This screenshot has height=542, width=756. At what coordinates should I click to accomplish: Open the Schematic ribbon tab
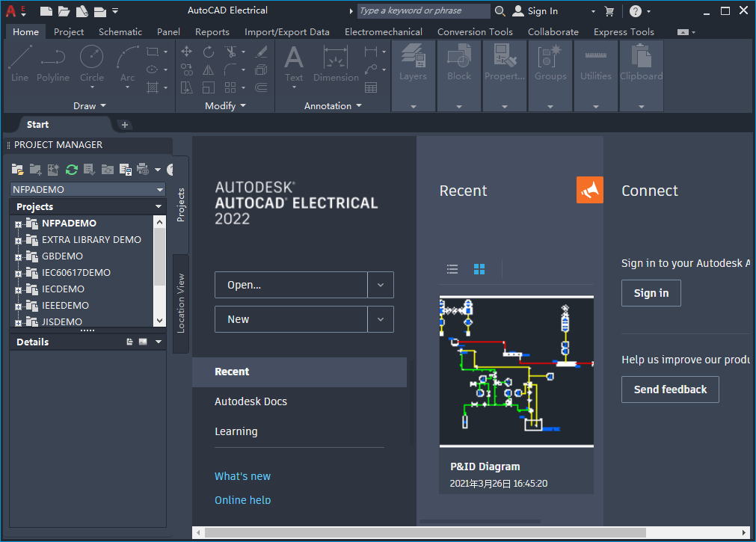pos(120,32)
